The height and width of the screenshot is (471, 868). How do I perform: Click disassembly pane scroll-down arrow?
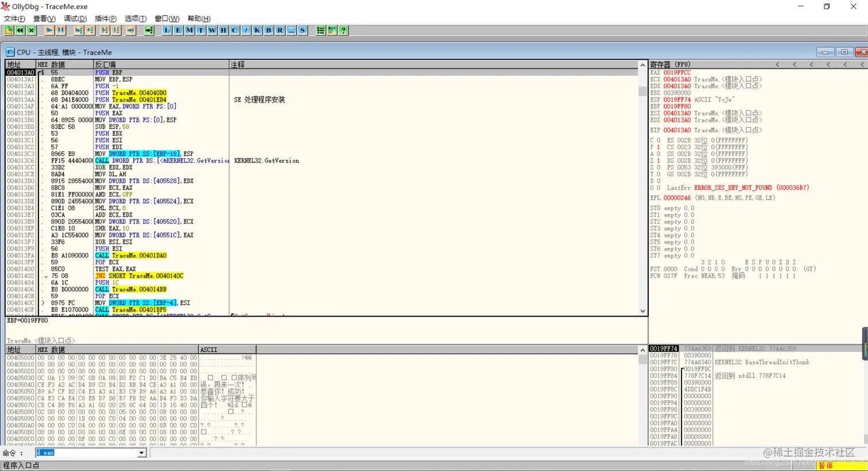[x=642, y=311]
